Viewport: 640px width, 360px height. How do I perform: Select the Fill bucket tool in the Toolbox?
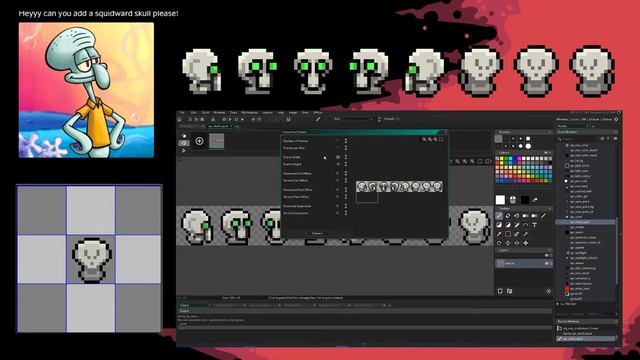click(517, 216)
